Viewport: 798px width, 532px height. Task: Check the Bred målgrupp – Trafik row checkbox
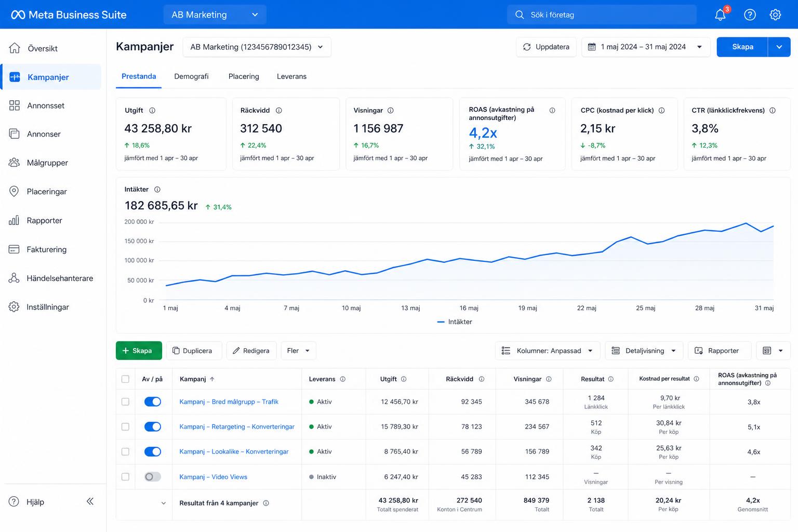[x=125, y=402]
